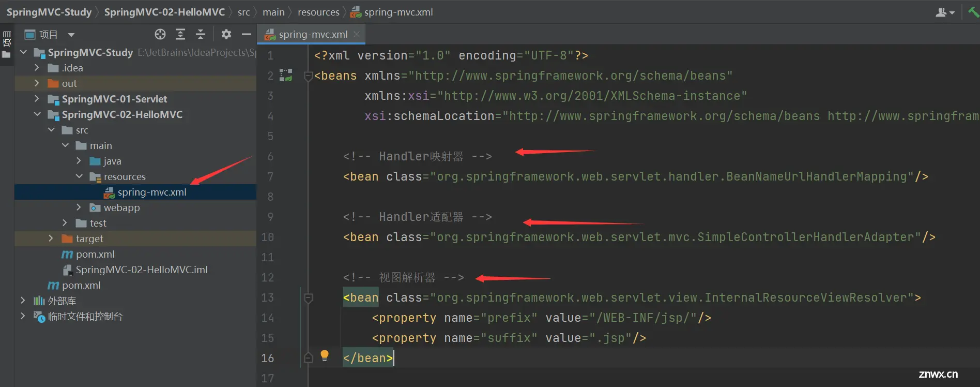Expand the test folder
The height and width of the screenshot is (387, 980).
tap(65, 223)
